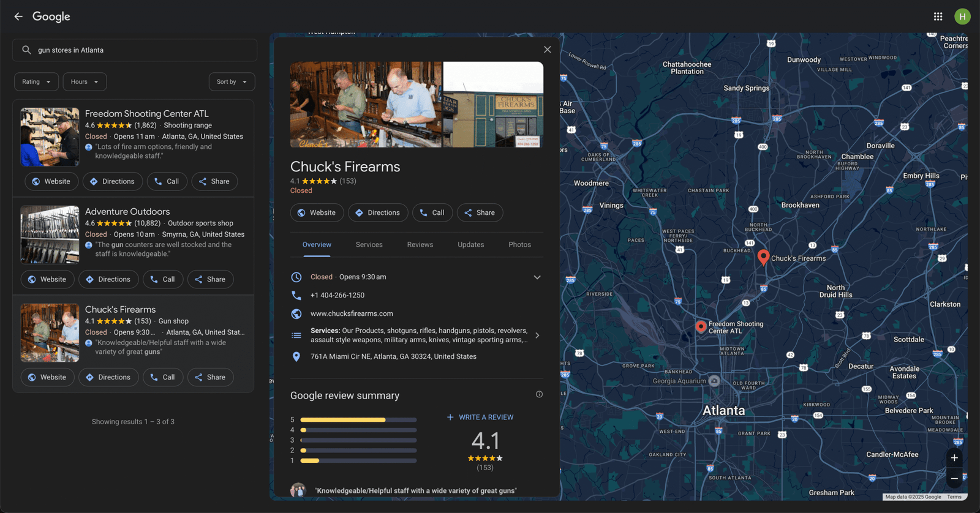Get Directions to Adventure Outdoors
Viewport: 980px width, 513px height.
pos(108,279)
